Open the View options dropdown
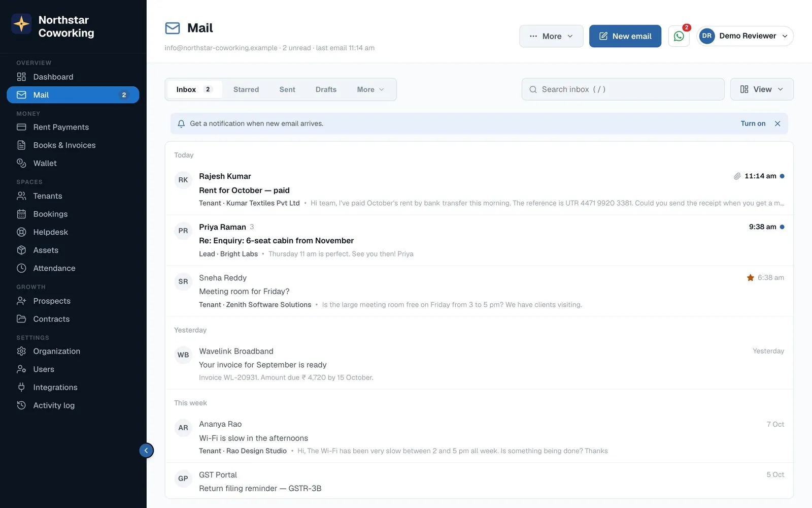812x508 pixels. pyautogui.click(x=762, y=89)
